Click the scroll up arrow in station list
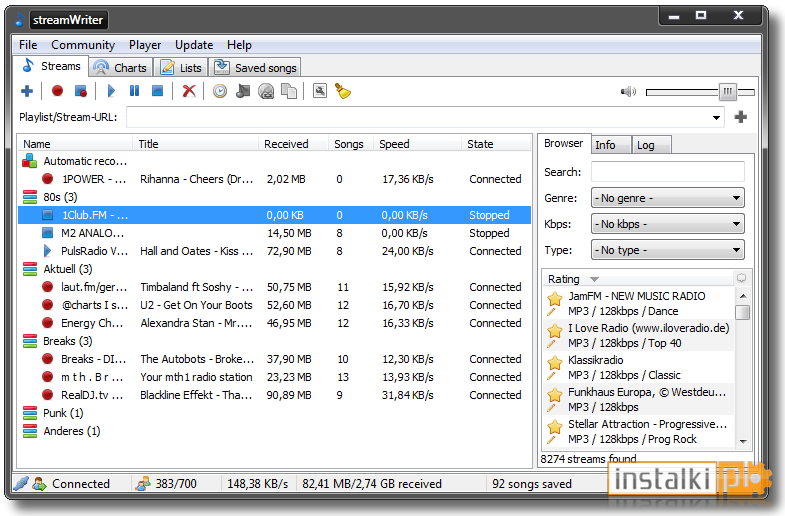Viewport: 785px width, 516px height. pos(743,296)
